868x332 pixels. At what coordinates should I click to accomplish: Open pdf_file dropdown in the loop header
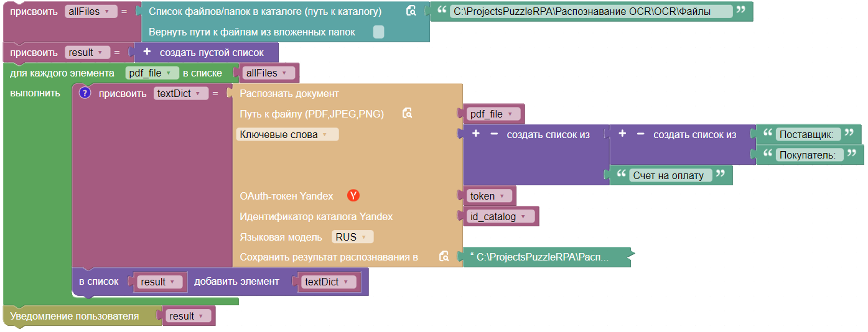[x=152, y=73]
